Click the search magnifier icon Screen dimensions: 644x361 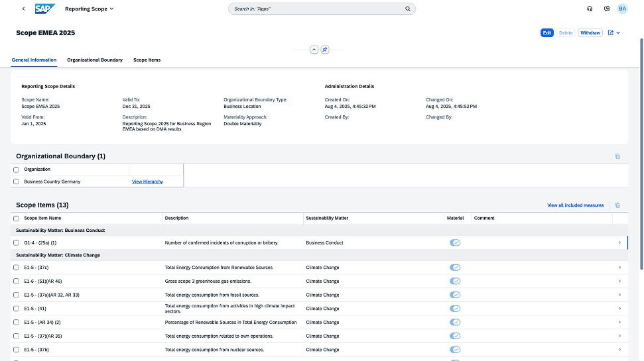point(408,9)
